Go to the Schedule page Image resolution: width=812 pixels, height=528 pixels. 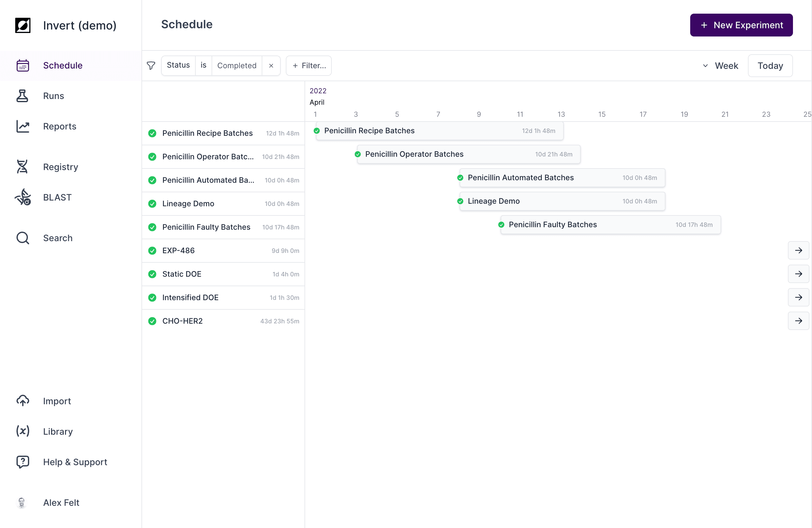71,66
